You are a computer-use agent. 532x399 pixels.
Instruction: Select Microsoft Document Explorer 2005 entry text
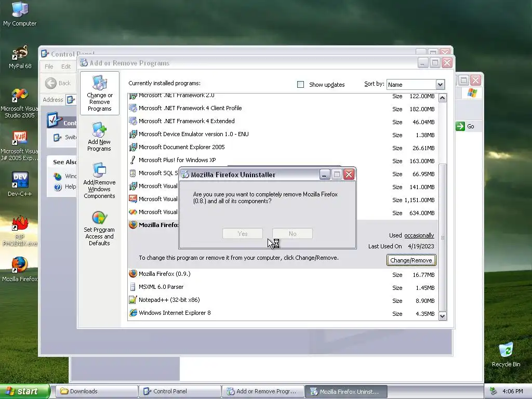[x=181, y=147]
